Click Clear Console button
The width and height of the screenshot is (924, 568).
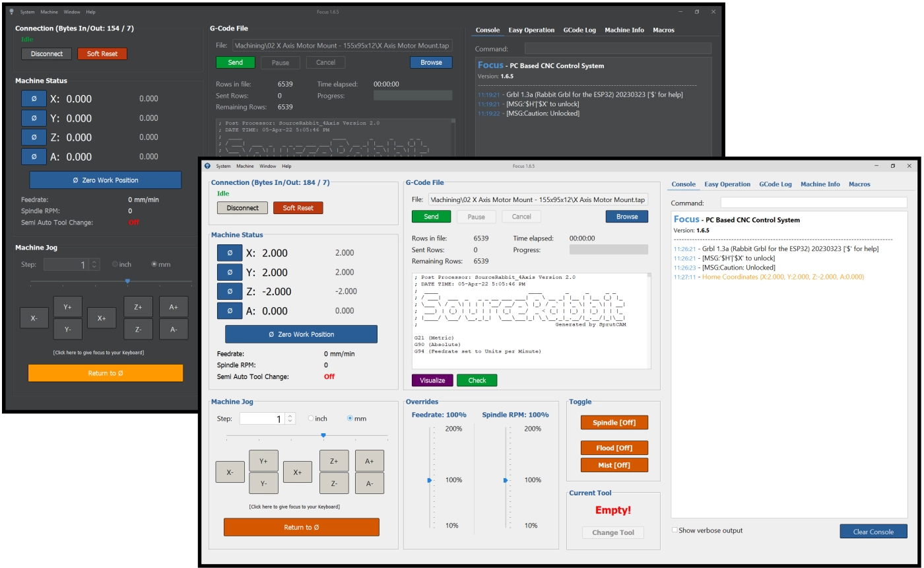(873, 532)
